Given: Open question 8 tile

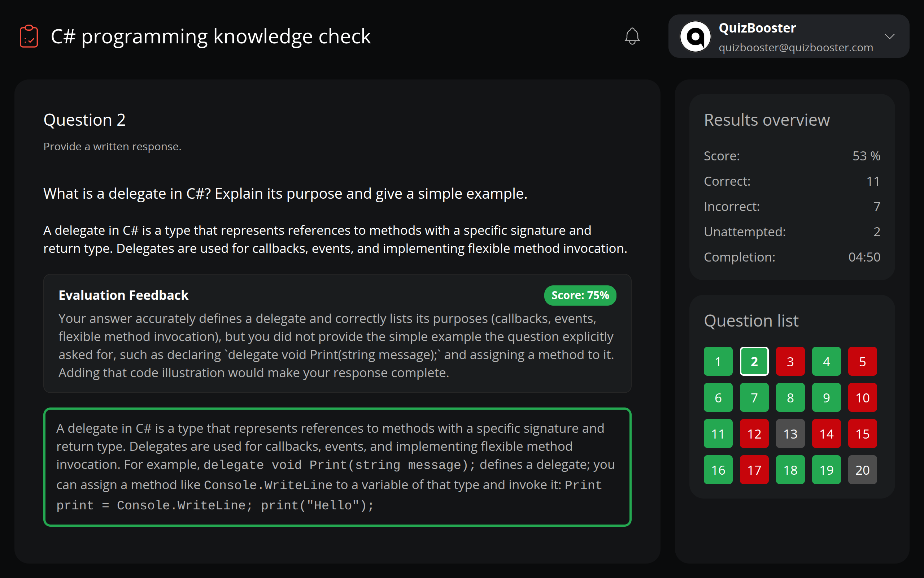Looking at the screenshot, I should 790,398.
